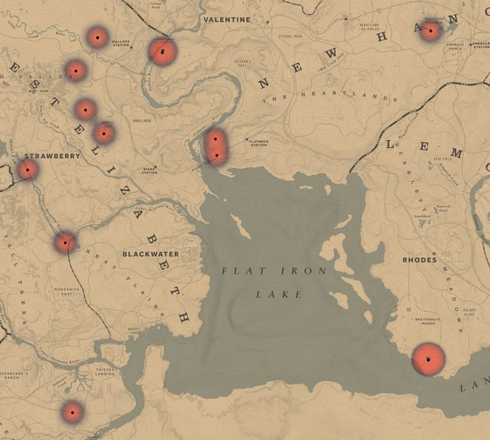Select the red marker near Emerald Ranch
490x440 pixels.
pyautogui.click(x=430, y=31)
